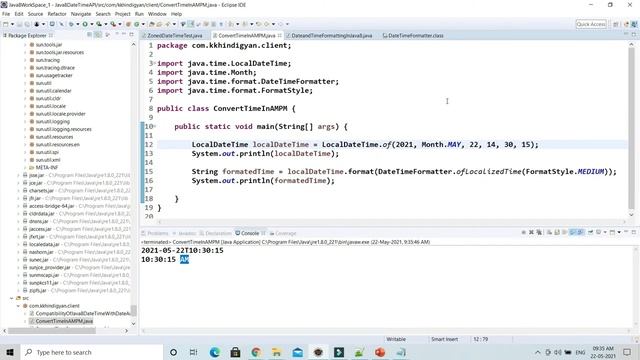
Task: Click the Pin Console icon
Action: coord(590,232)
